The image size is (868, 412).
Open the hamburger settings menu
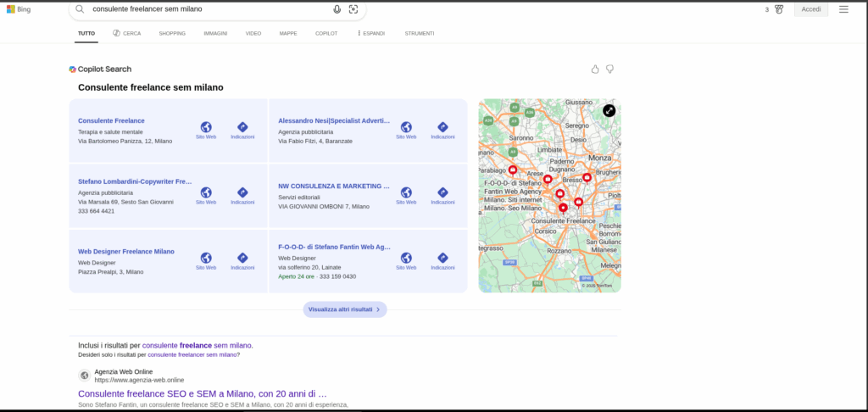click(843, 9)
